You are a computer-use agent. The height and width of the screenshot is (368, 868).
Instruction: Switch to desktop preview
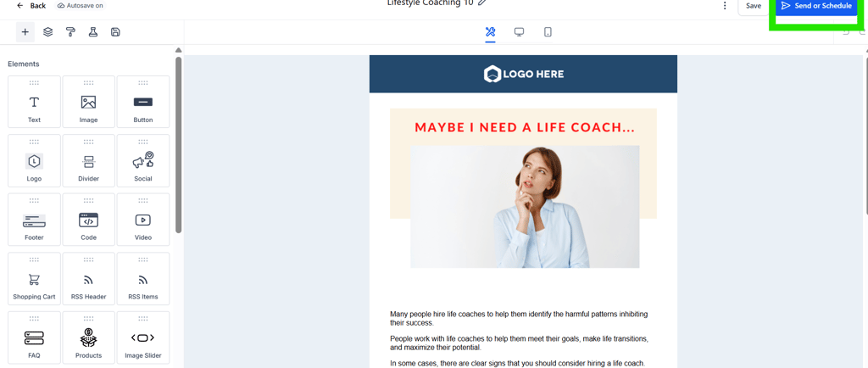click(x=520, y=32)
